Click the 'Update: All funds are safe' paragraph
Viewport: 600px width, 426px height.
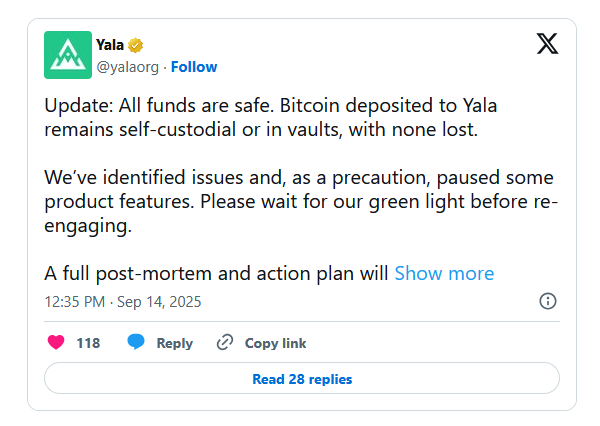[x=271, y=117]
